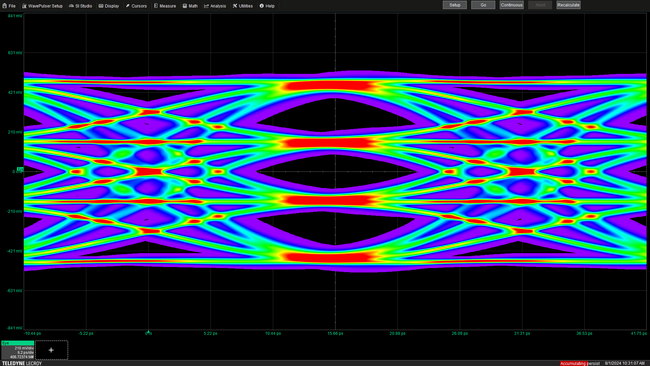The height and width of the screenshot is (366, 650).
Task: Open the Display menu
Action: tap(109, 6)
